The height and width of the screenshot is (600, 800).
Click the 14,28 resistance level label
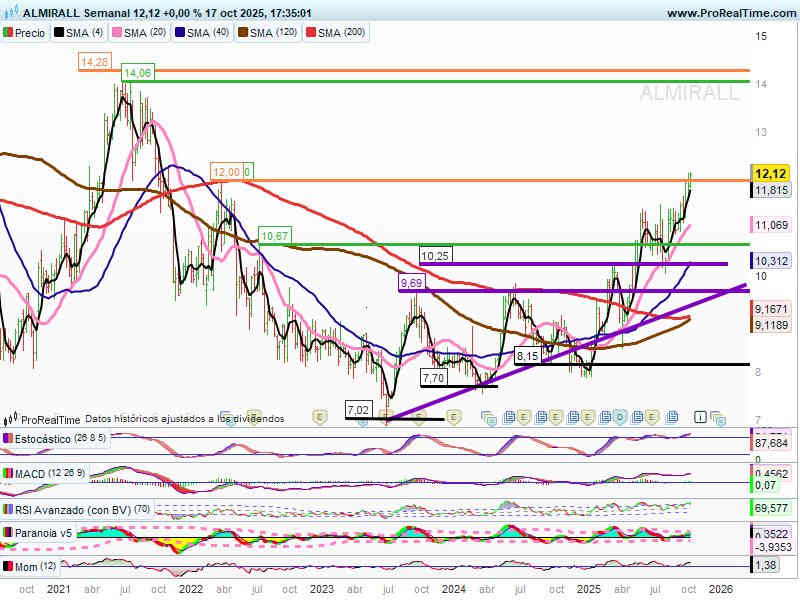click(94, 62)
